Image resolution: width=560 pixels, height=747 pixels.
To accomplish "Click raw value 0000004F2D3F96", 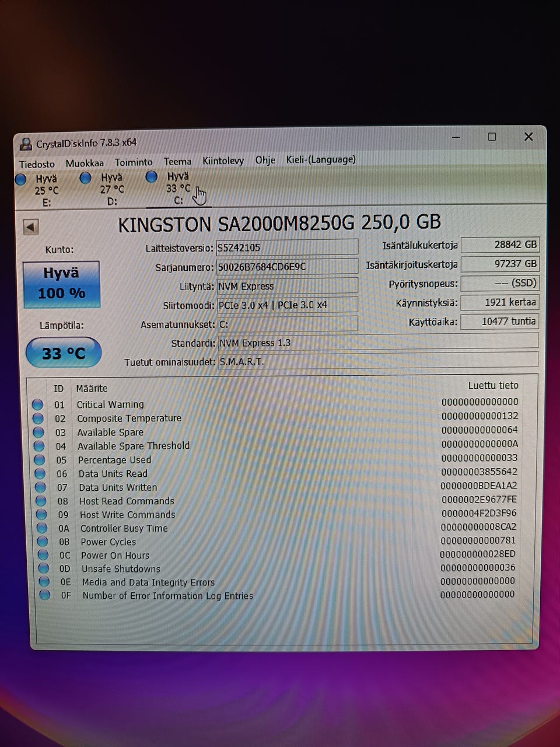I will pos(479,513).
